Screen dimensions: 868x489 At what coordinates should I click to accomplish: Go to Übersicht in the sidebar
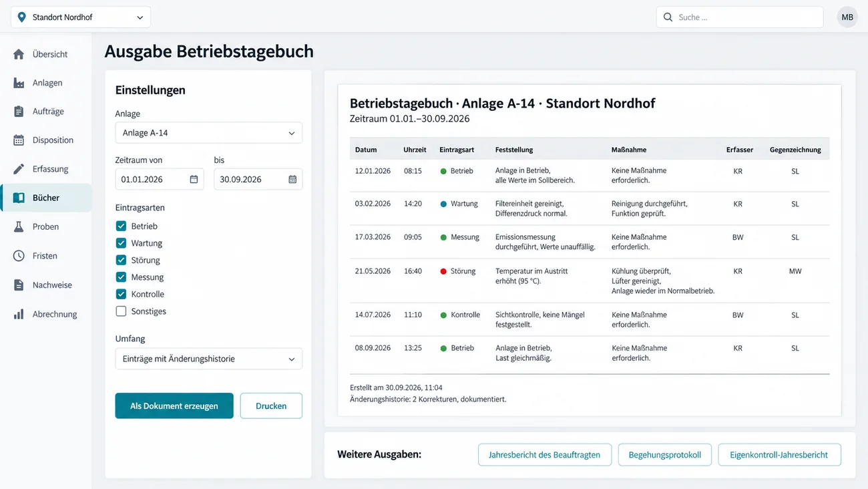coord(46,54)
